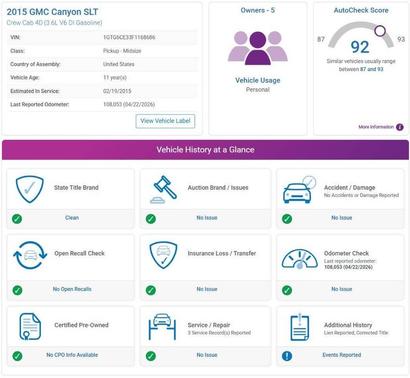Click green check beside No CPO Info Available
The width and height of the screenshot is (410, 378).
[x=17, y=356]
